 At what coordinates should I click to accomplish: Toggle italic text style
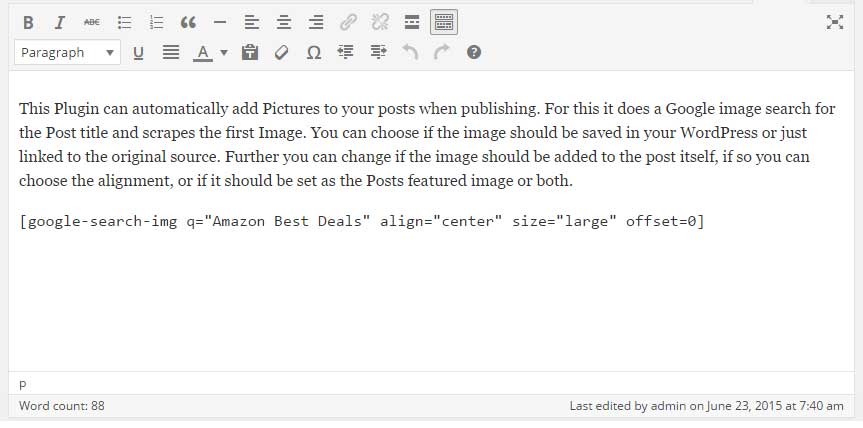click(x=59, y=22)
